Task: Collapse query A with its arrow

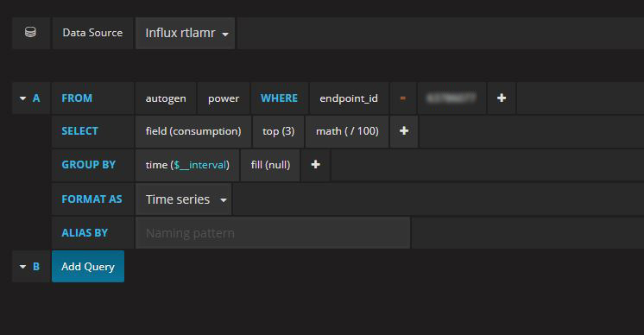Action: [23, 98]
